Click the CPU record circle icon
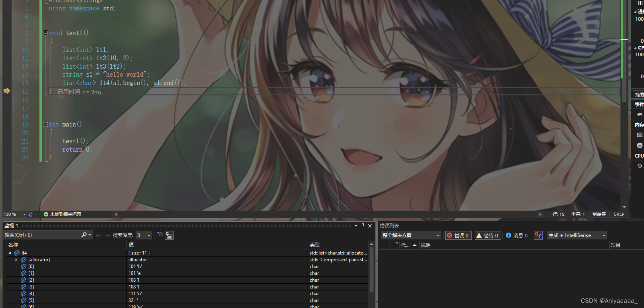644x308 pixels. tap(640, 166)
